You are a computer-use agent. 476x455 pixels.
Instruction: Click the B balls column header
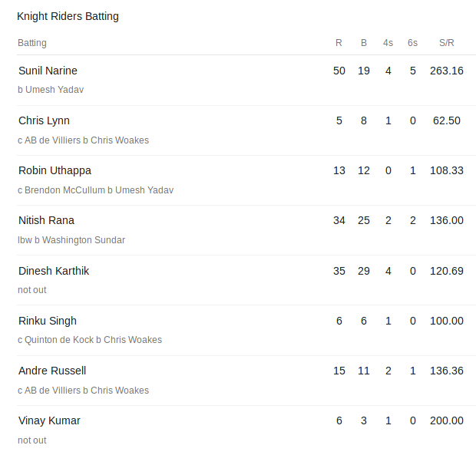364,43
